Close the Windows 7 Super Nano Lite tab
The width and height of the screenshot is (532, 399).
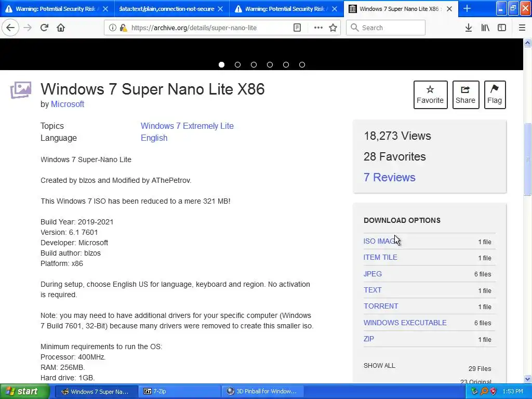(449, 9)
